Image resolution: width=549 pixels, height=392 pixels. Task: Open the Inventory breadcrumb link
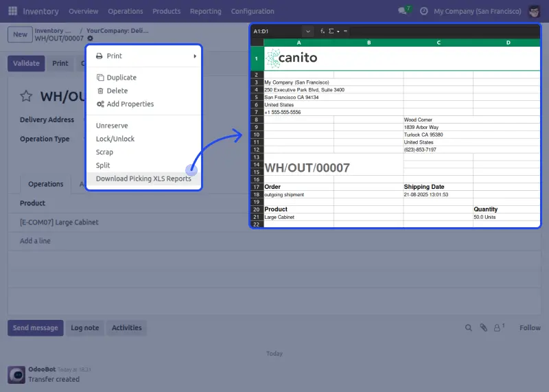click(53, 31)
